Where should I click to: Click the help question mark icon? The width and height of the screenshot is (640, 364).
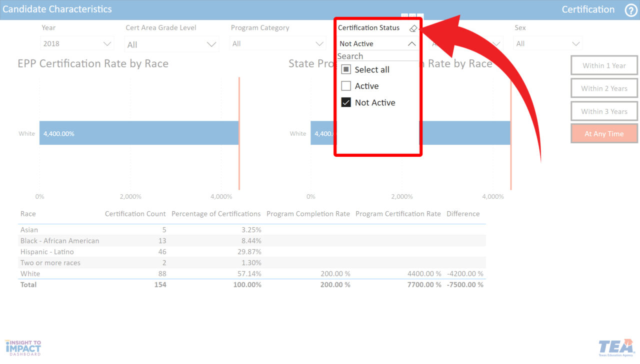point(631,10)
